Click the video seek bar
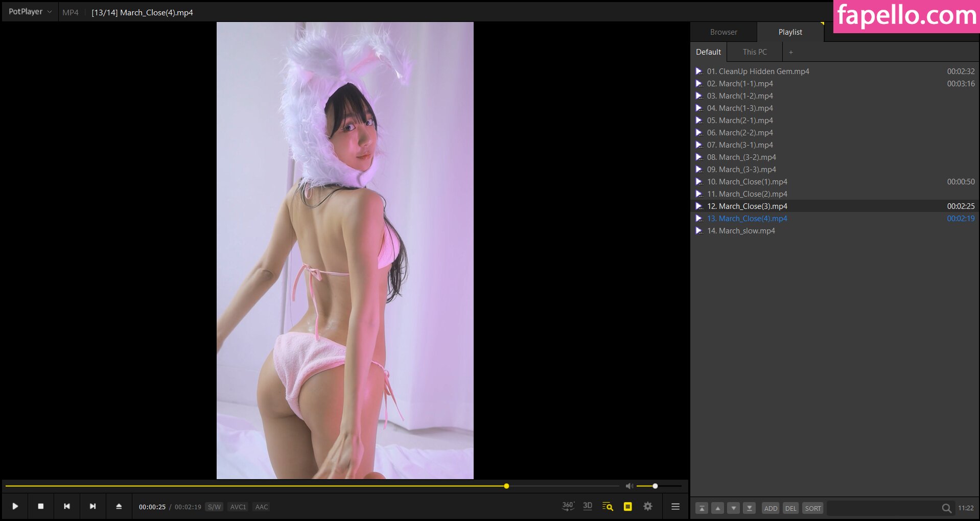This screenshot has width=980, height=521. pos(307,486)
